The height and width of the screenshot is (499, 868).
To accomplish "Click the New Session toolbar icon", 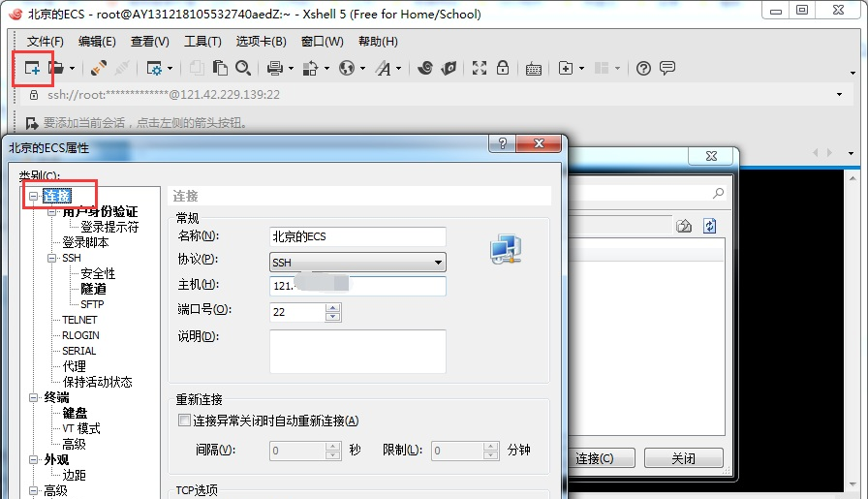I will click(32, 68).
